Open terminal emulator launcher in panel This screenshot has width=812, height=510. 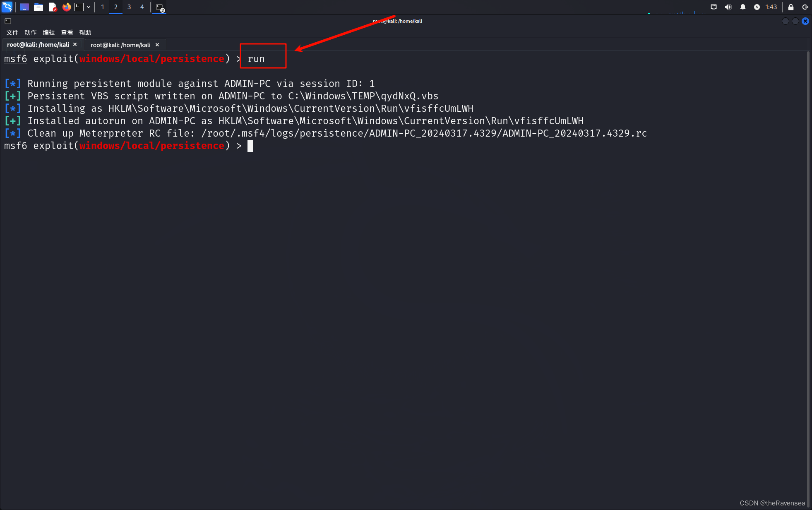pos(79,7)
